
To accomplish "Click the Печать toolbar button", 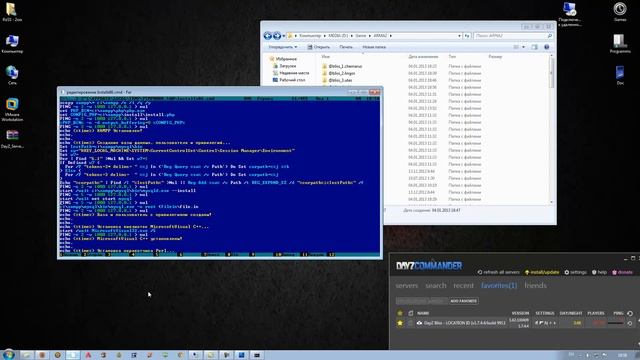I will click(x=346, y=47).
